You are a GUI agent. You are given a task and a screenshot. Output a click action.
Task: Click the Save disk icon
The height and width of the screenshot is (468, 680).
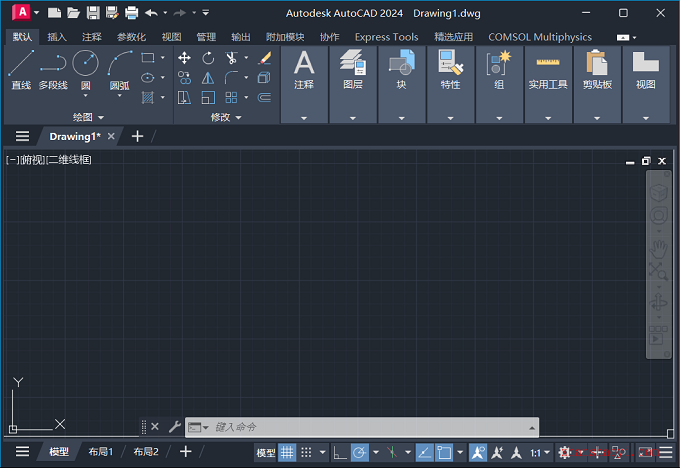[93, 13]
